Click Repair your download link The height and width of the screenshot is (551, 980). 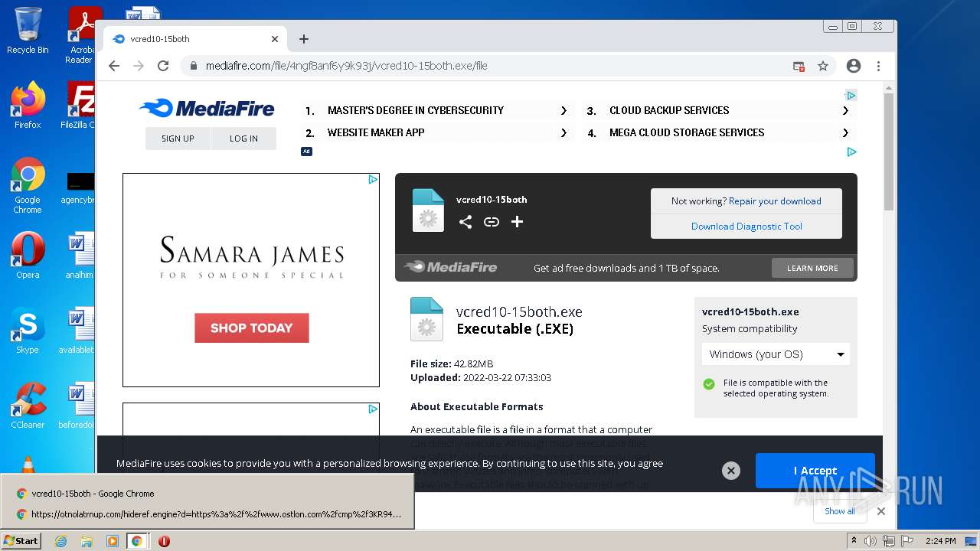click(775, 201)
